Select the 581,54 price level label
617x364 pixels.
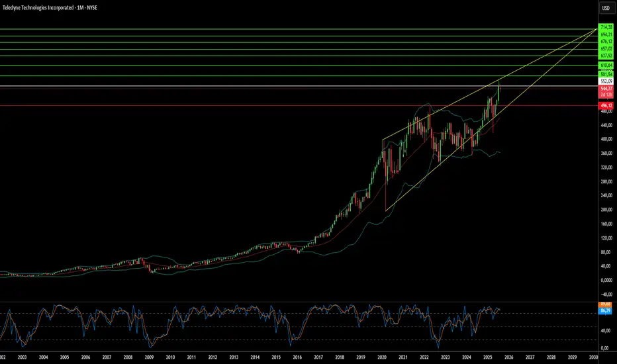pos(604,73)
